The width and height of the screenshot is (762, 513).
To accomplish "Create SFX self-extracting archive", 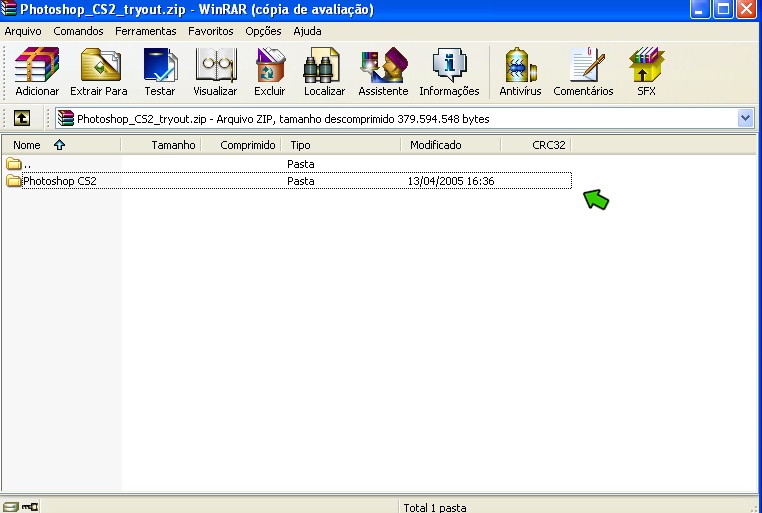I will tap(646, 72).
